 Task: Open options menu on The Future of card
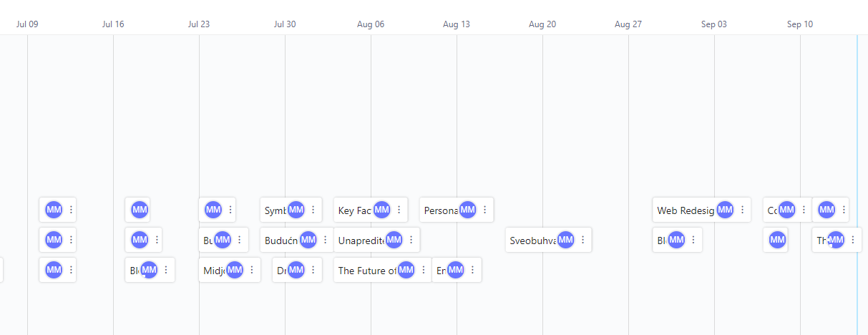(423, 270)
